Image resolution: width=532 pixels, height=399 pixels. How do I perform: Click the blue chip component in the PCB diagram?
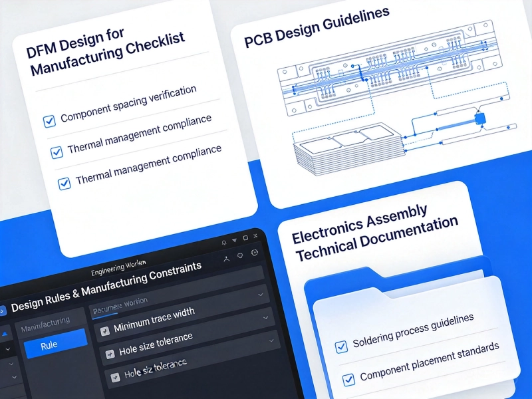tap(479, 118)
